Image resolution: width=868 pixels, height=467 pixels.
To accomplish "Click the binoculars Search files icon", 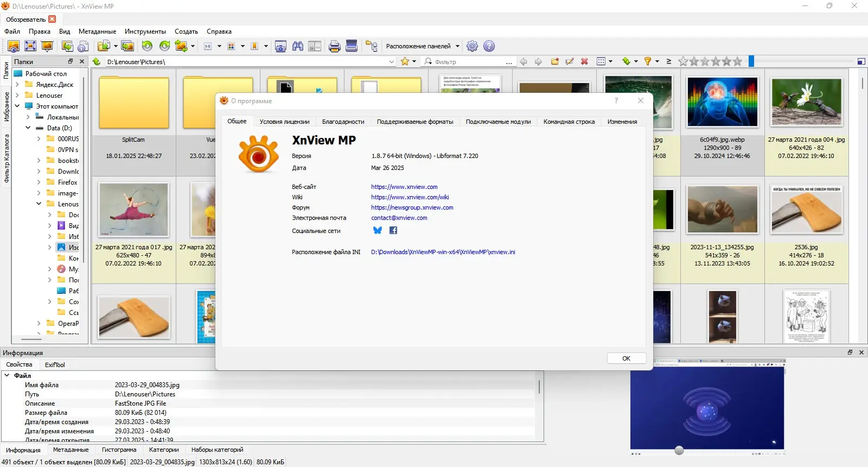I will (x=298, y=46).
